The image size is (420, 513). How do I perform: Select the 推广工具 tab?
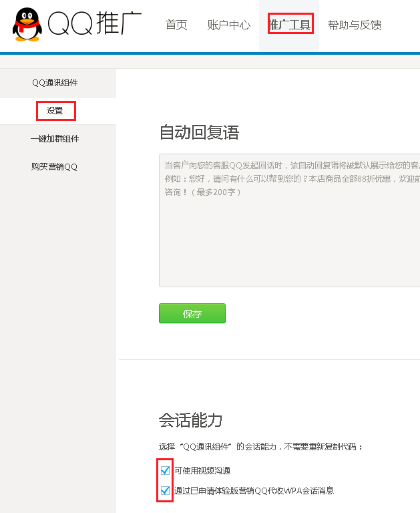(290, 25)
